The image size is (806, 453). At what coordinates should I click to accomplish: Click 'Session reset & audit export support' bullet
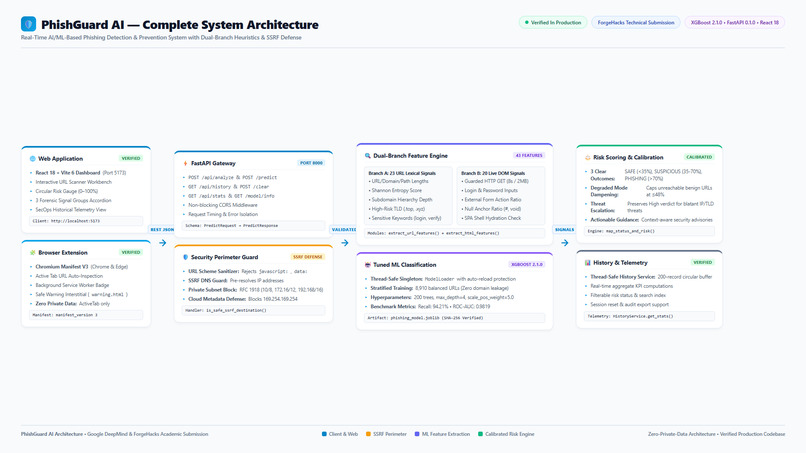629,305
